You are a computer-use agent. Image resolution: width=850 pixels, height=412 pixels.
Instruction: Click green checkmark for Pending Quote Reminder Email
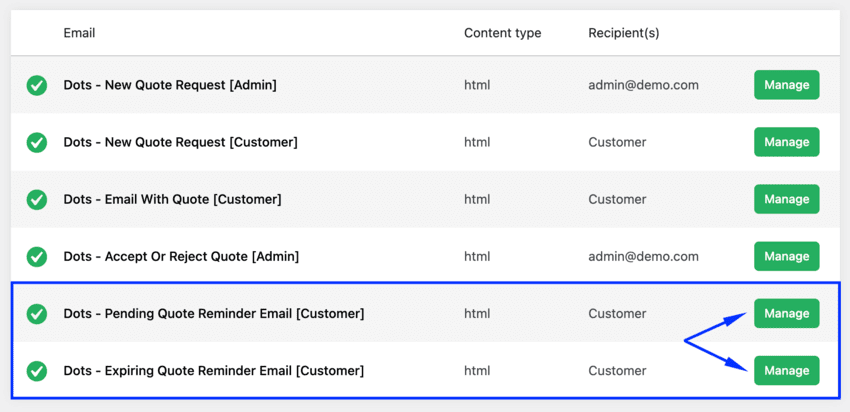point(37,313)
